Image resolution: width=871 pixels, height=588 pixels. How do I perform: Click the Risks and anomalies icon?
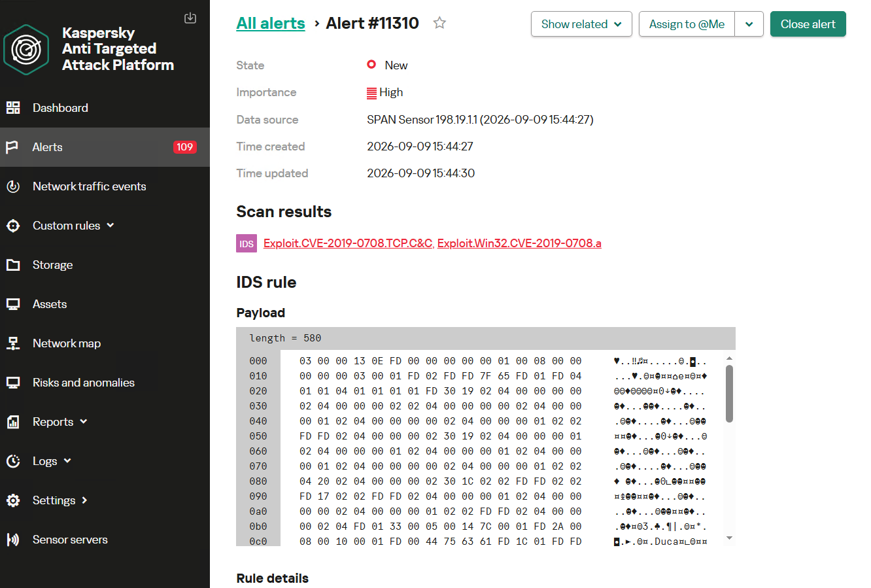pos(13,383)
